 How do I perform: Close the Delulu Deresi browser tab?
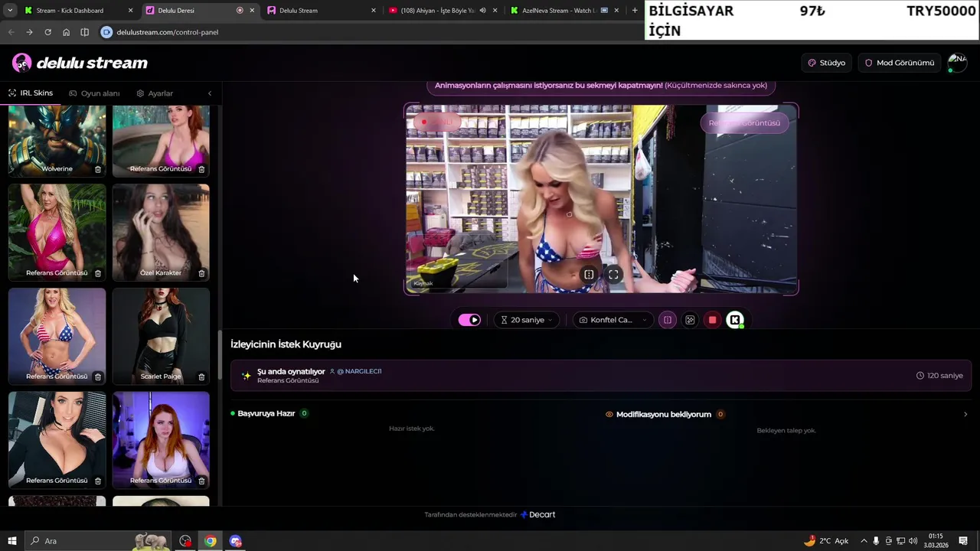click(252, 11)
